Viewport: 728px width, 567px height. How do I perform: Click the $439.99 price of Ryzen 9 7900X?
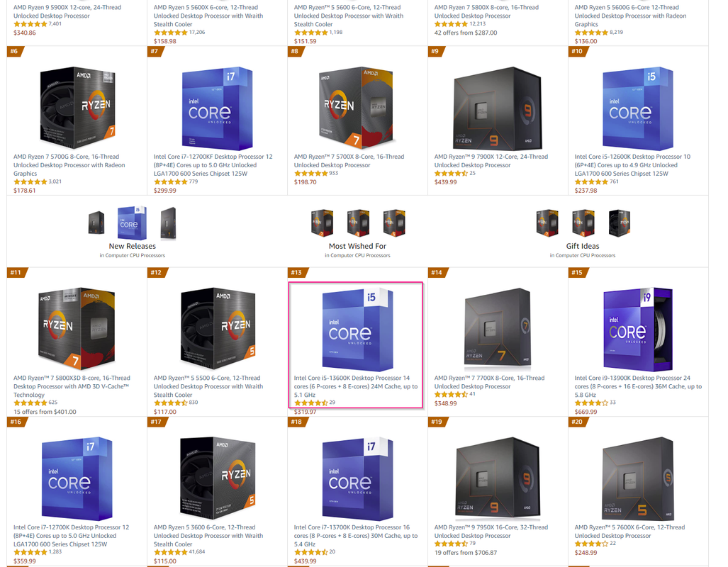click(445, 182)
